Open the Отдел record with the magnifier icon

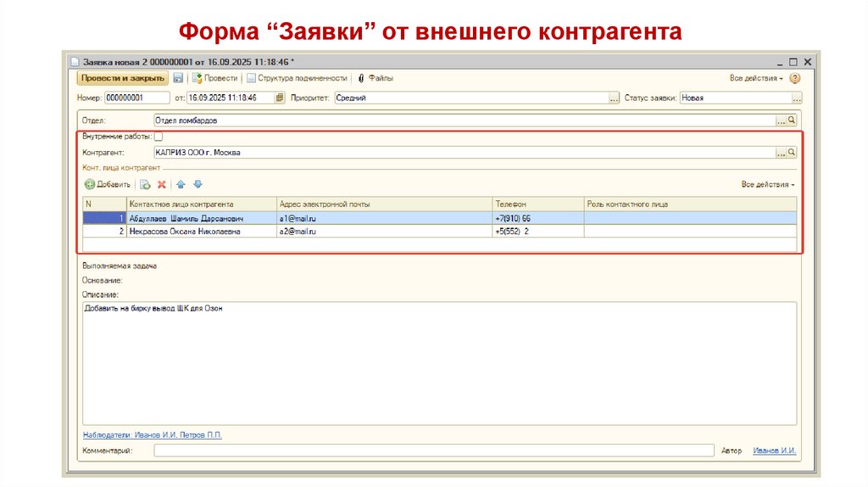pos(792,120)
